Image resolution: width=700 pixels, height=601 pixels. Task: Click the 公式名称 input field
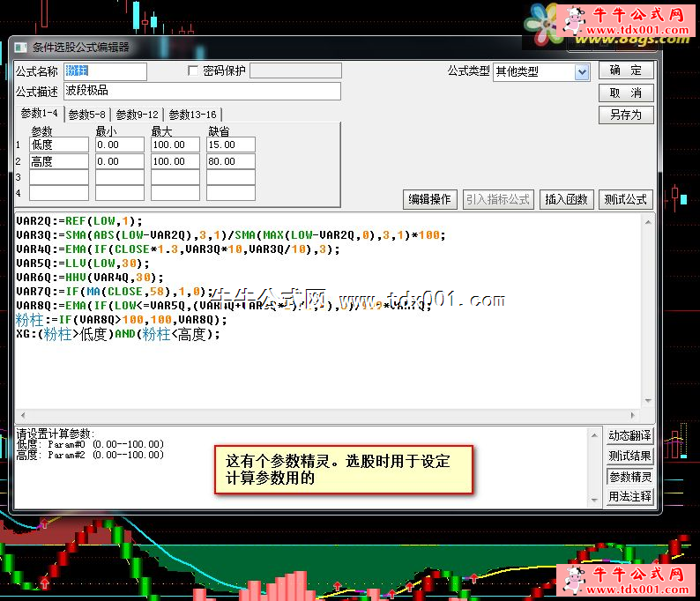tap(106, 71)
